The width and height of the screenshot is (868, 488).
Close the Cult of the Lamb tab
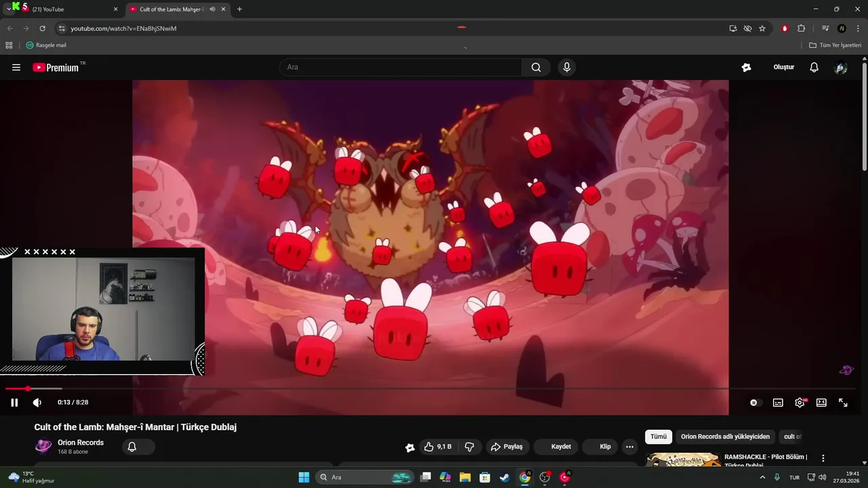point(223,9)
